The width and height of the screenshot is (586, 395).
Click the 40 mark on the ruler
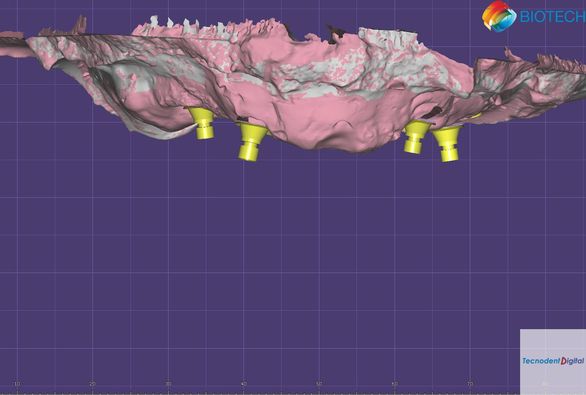click(x=244, y=384)
